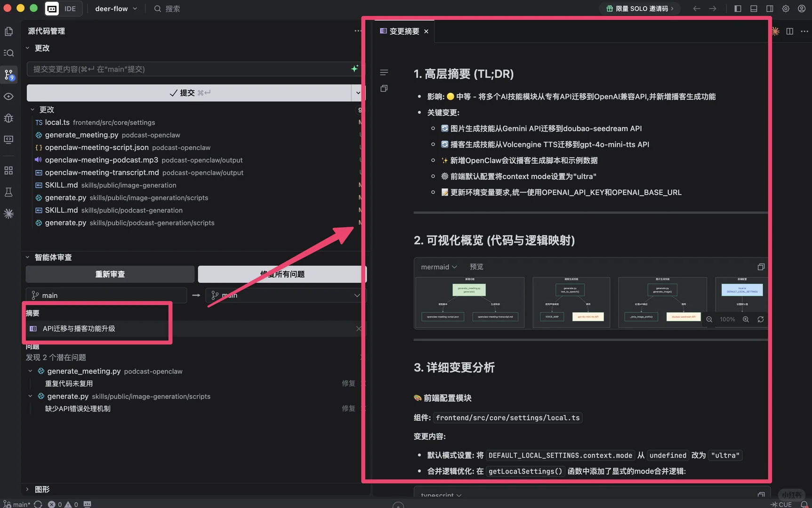Viewport: 812px width, 508px height.
Task: Navigate back with the left arrow
Action: pyautogui.click(x=697, y=8)
